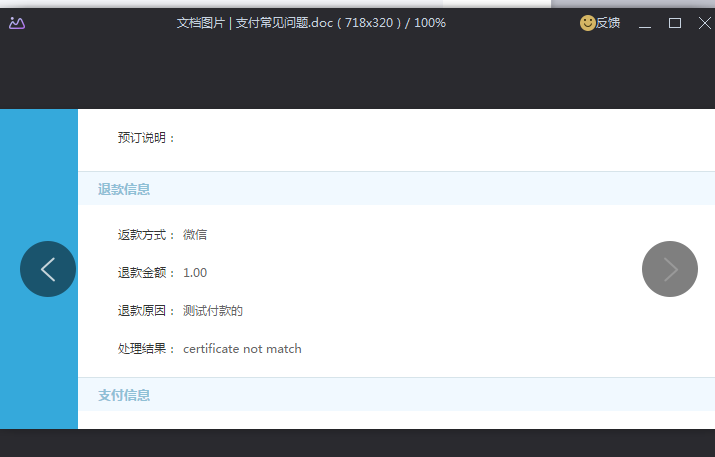Click the 预订说明 label
715x457 pixels.
(146, 138)
